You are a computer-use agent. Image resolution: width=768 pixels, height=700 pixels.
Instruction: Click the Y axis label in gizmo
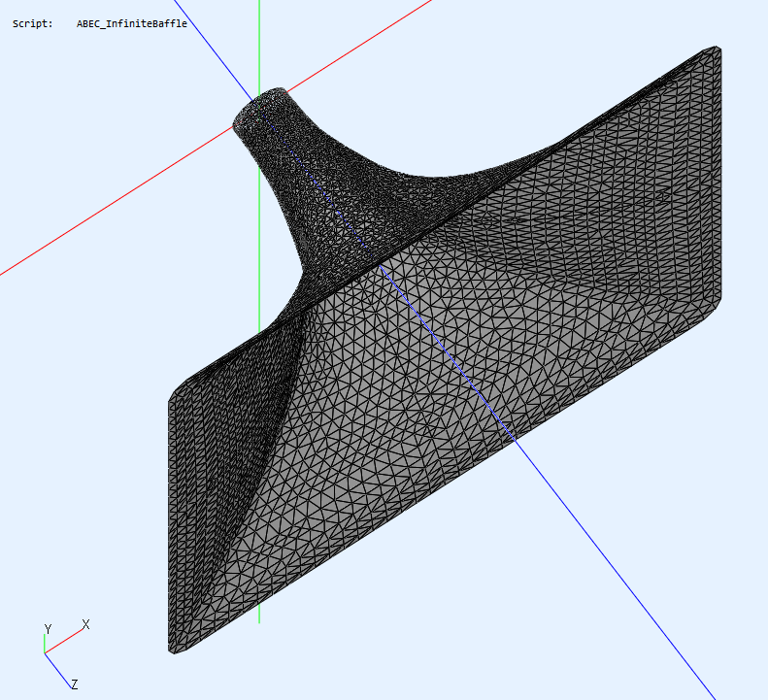pos(48,629)
